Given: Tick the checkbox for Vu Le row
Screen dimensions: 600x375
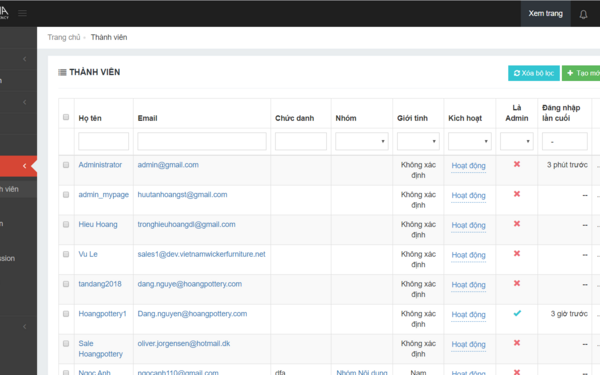Looking at the screenshot, I should click(x=66, y=254).
